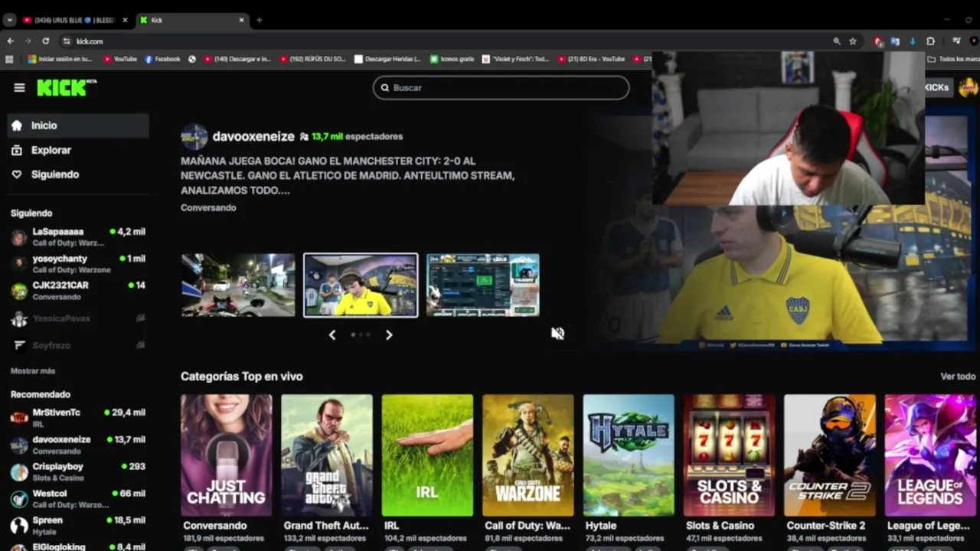Click Spreen's avatar icon
Screen dimensions: 980x551
[x=19, y=526]
